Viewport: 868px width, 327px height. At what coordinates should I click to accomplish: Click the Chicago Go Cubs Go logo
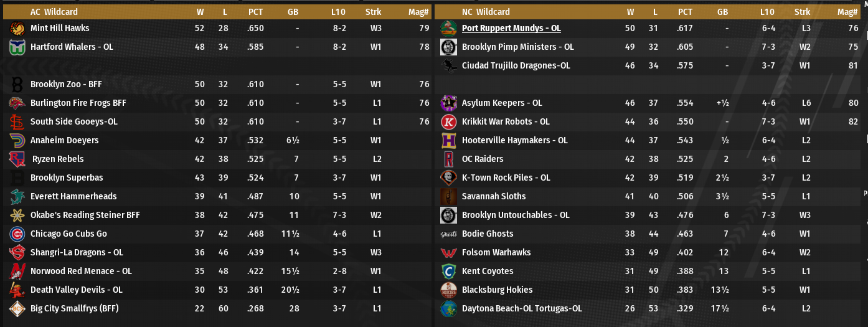[17, 234]
